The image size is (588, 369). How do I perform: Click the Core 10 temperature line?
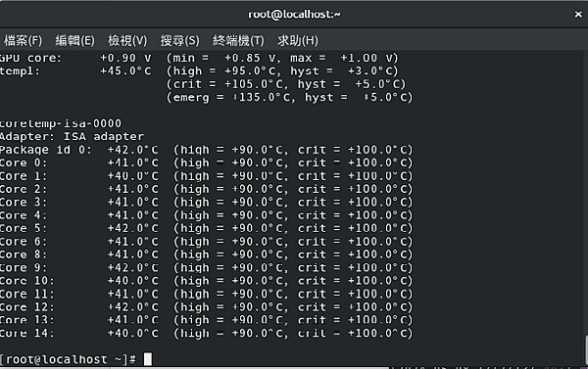[x=206, y=281]
